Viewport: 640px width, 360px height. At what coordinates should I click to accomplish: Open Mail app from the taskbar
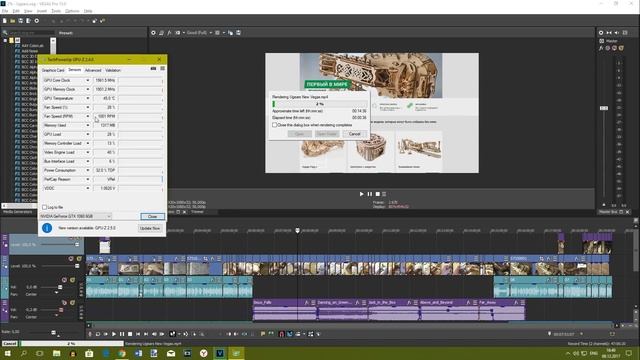(171, 353)
